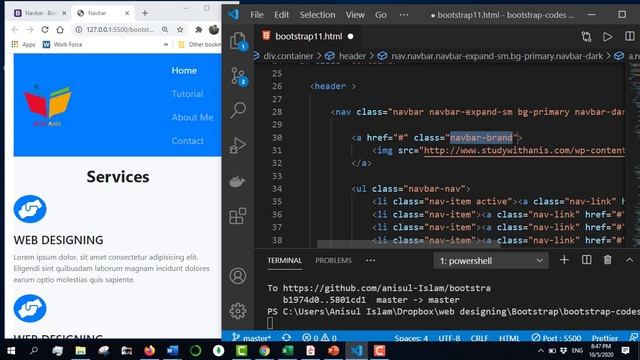Click the Contact navbar link
This screenshot has width=640, height=360.
(x=187, y=141)
